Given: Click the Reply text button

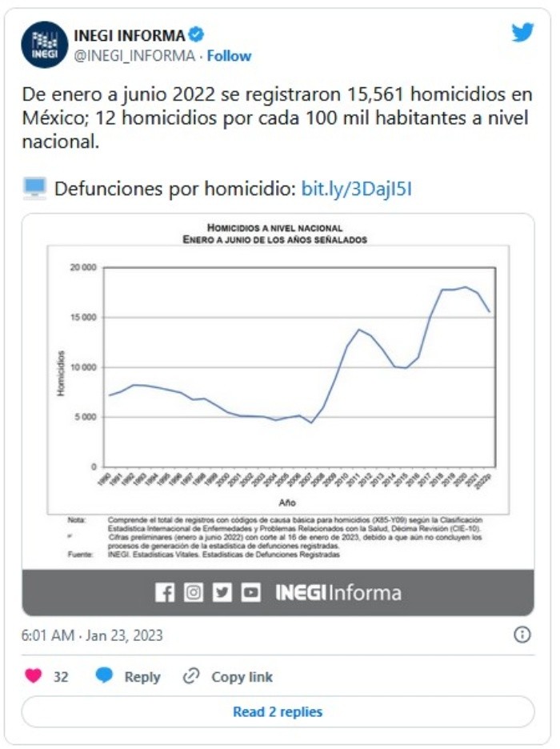Looking at the screenshot, I should tap(142, 677).
